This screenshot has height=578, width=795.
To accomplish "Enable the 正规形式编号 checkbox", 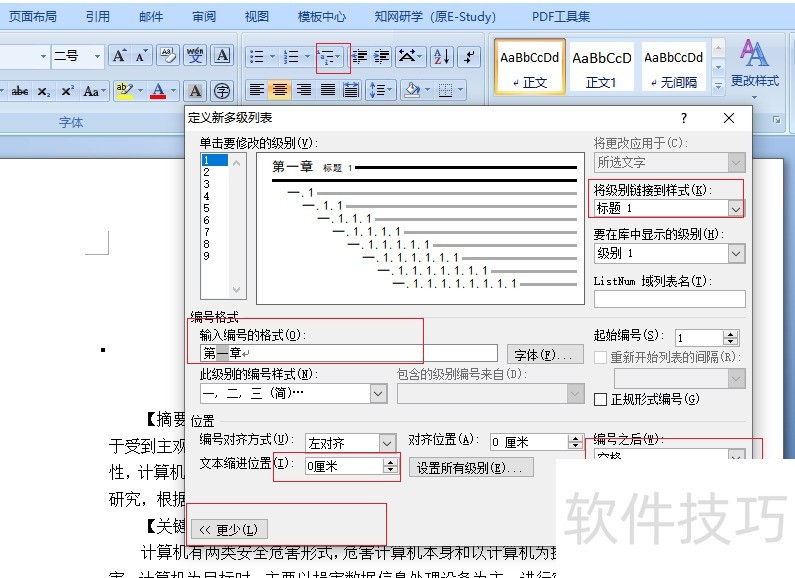I will [x=600, y=399].
